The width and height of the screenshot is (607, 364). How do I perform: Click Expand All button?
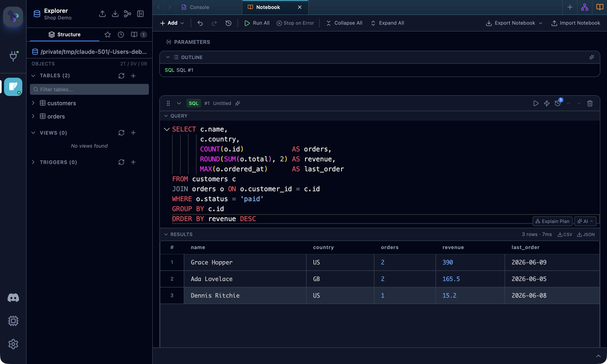tap(387, 23)
